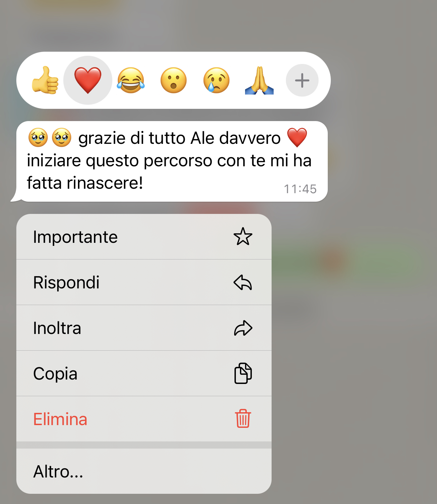This screenshot has height=504, width=437.
Task: Open more emoji reactions with plus button
Action: point(302,80)
